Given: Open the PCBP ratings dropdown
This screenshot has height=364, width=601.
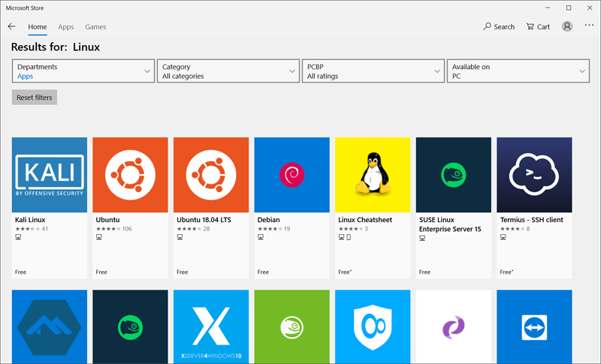Looking at the screenshot, I should coord(373,71).
